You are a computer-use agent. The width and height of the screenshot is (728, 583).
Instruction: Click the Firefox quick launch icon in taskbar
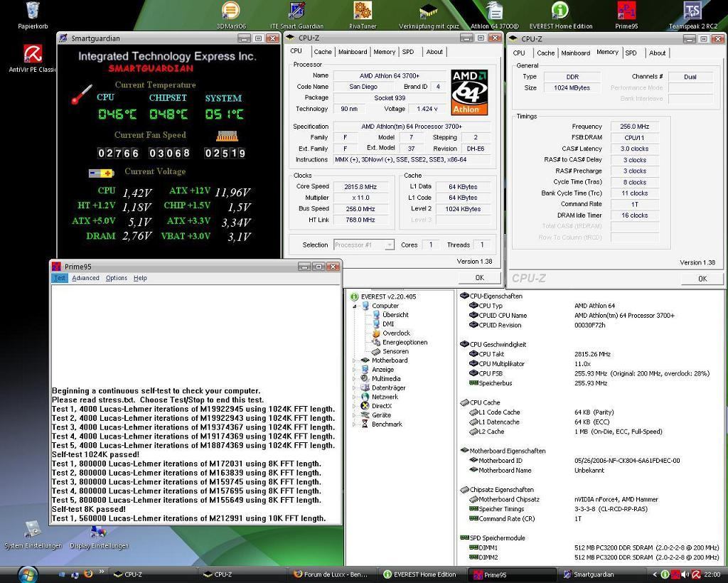coord(88,574)
